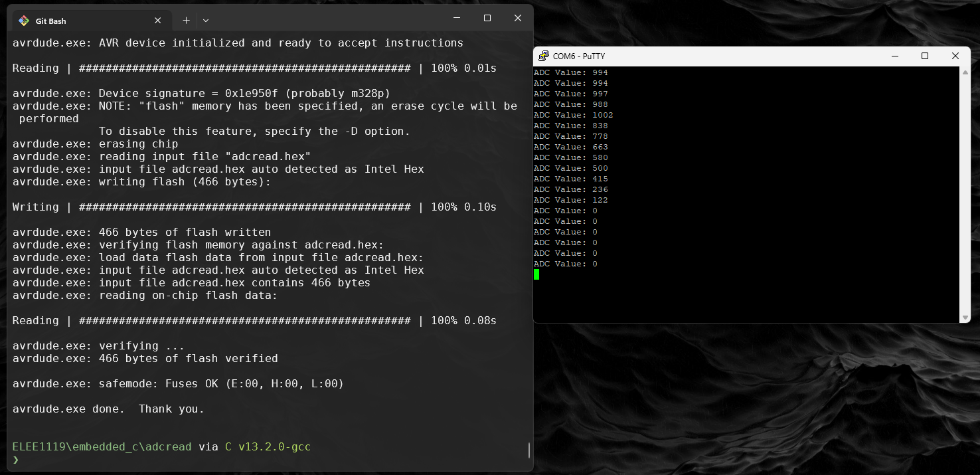This screenshot has width=980, height=475.
Task: Click the ELEE1119\embedded_c\adcread path text
Action: pos(102,446)
